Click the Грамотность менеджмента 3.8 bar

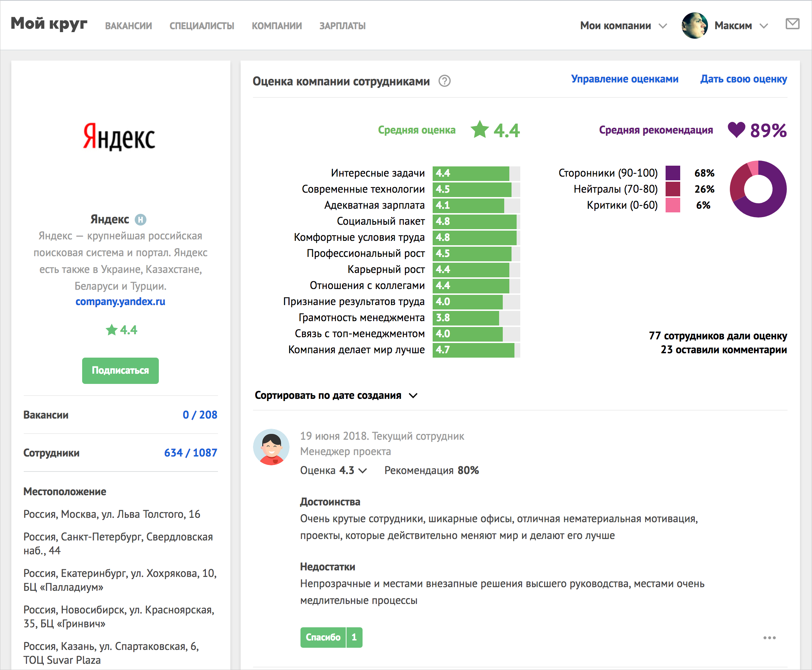tap(476, 318)
